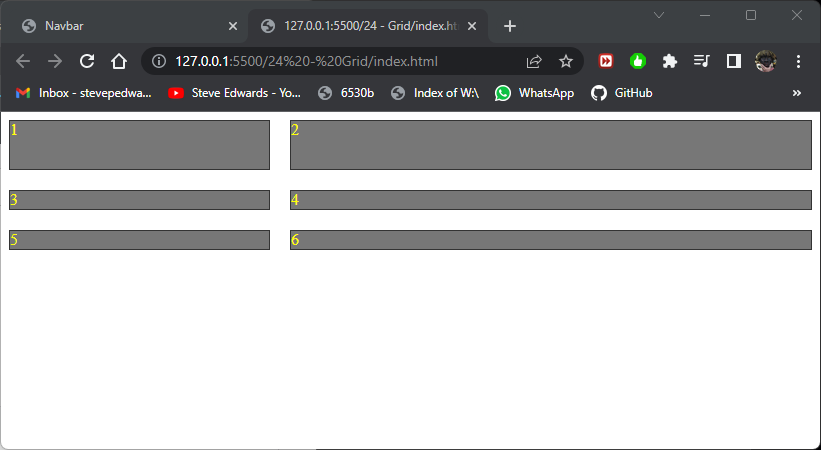
Task: Reload the current page
Action: tap(87, 61)
